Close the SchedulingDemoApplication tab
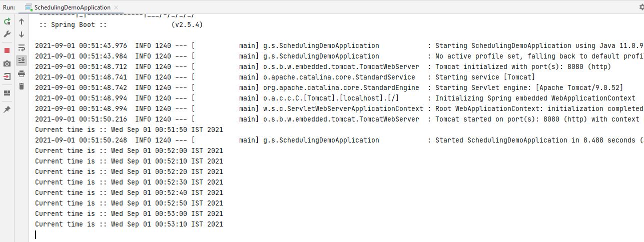 [x=117, y=7]
